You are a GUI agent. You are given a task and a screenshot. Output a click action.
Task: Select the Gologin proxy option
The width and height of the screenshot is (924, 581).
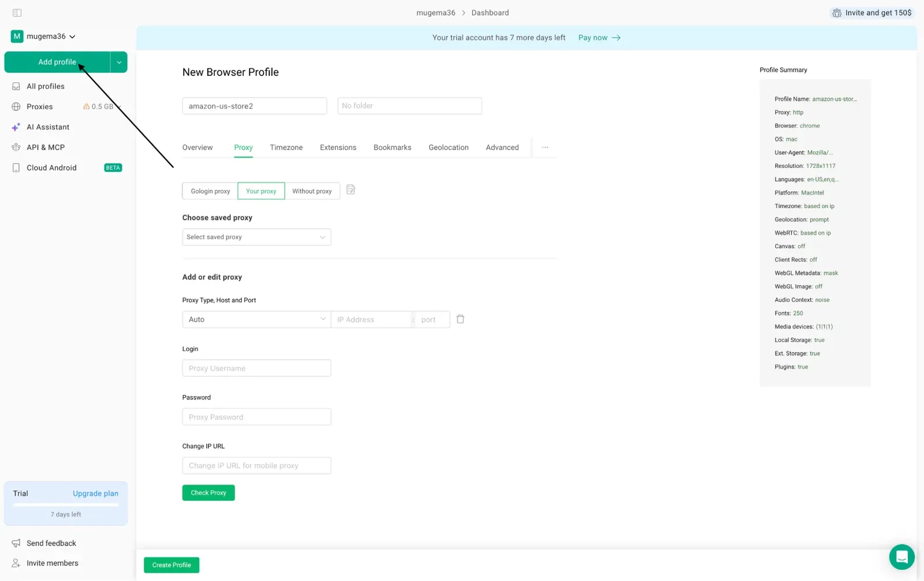(x=210, y=191)
